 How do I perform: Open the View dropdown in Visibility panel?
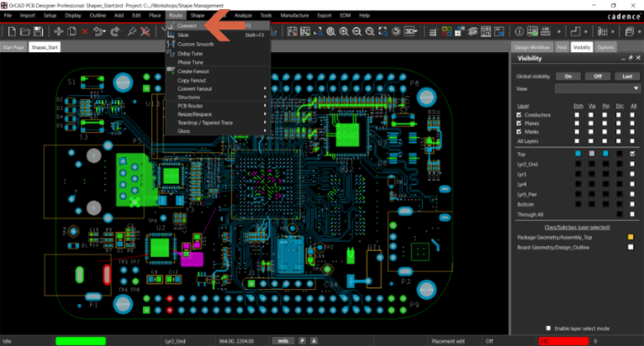pyautogui.click(x=598, y=88)
